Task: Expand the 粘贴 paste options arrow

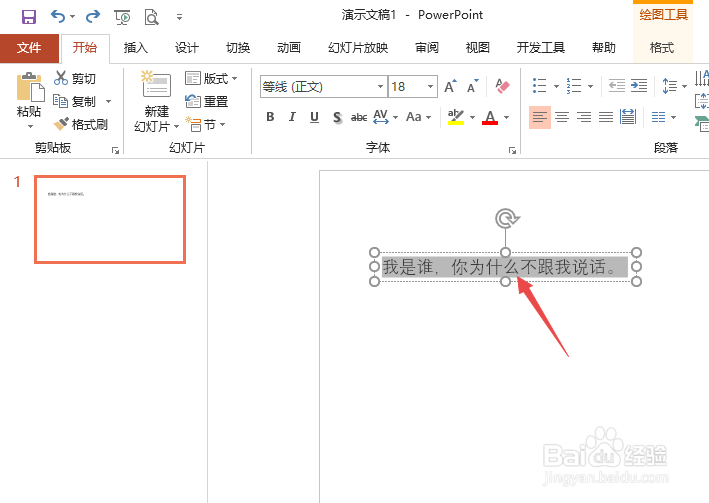Action: coord(30,126)
